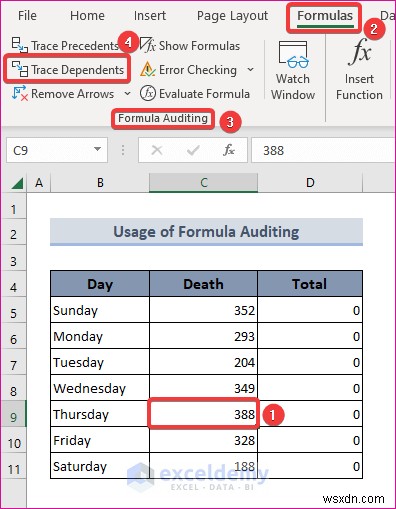Select the Saturday cell
Viewport: 396px width, 509px height.
click(100, 466)
